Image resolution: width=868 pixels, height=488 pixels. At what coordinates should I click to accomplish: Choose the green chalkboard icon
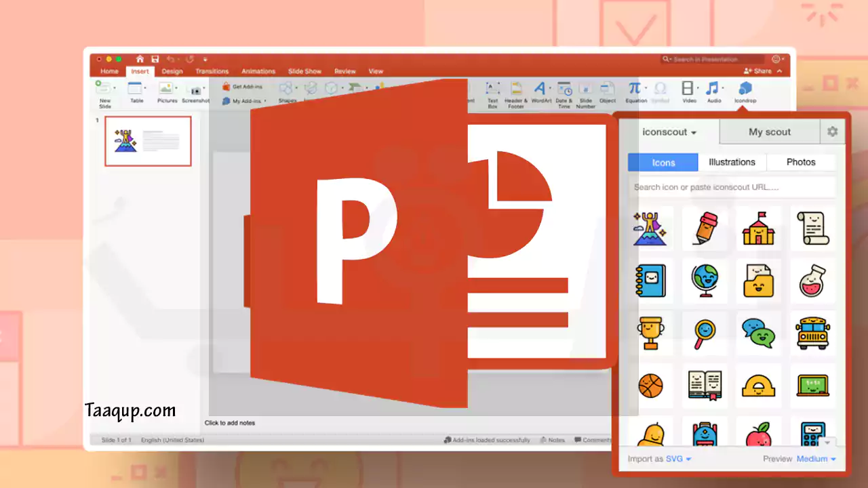click(812, 386)
